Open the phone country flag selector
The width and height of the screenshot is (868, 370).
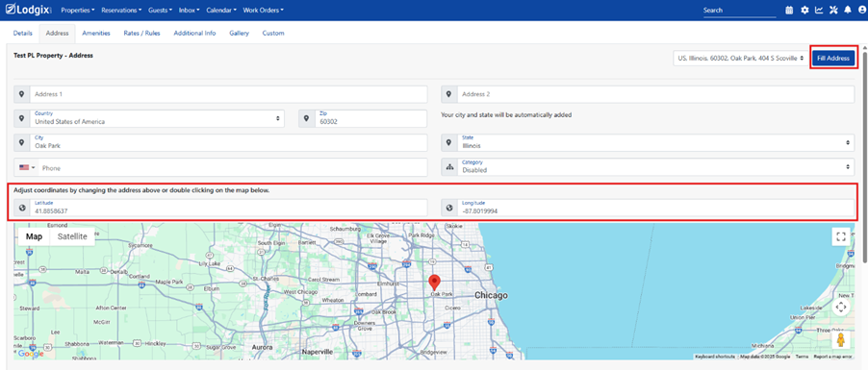click(26, 167)
